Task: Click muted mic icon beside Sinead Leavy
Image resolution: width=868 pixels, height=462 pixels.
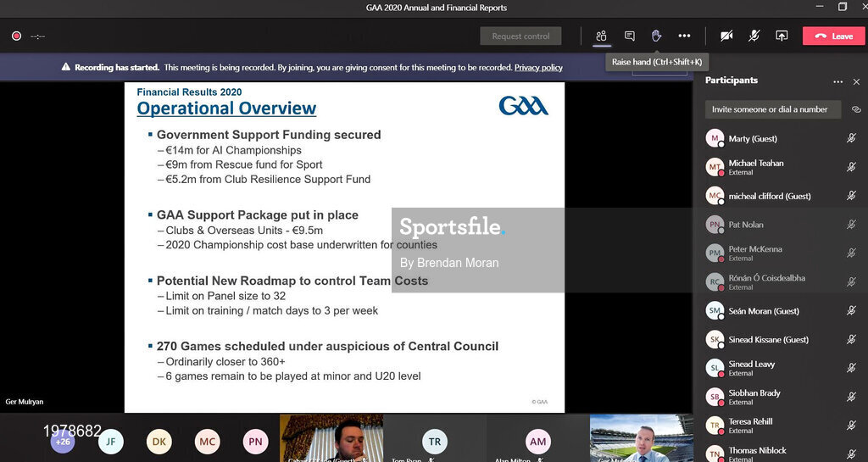Action: click(x=851, y=368)
